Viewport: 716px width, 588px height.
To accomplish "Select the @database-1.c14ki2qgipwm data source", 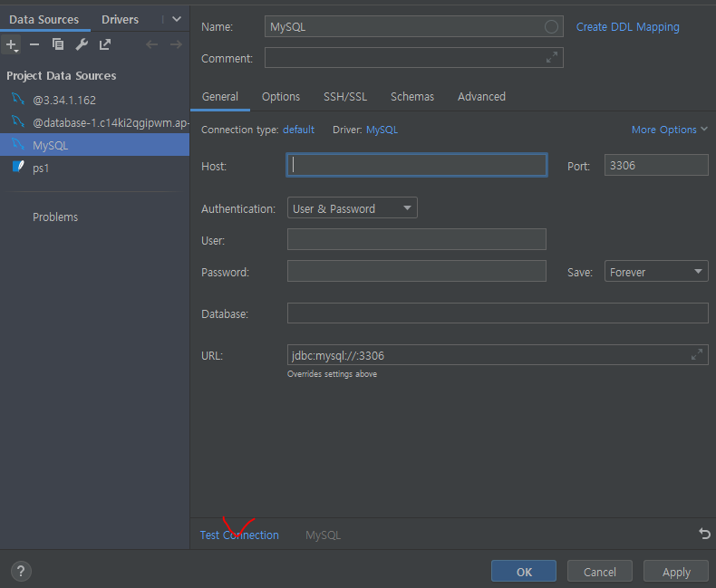I will (x=94, y=123).
